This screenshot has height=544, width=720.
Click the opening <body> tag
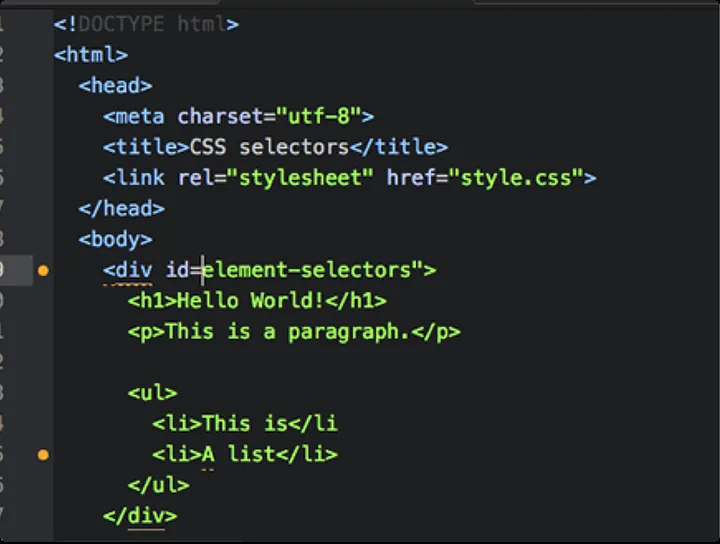click(115, 239)
